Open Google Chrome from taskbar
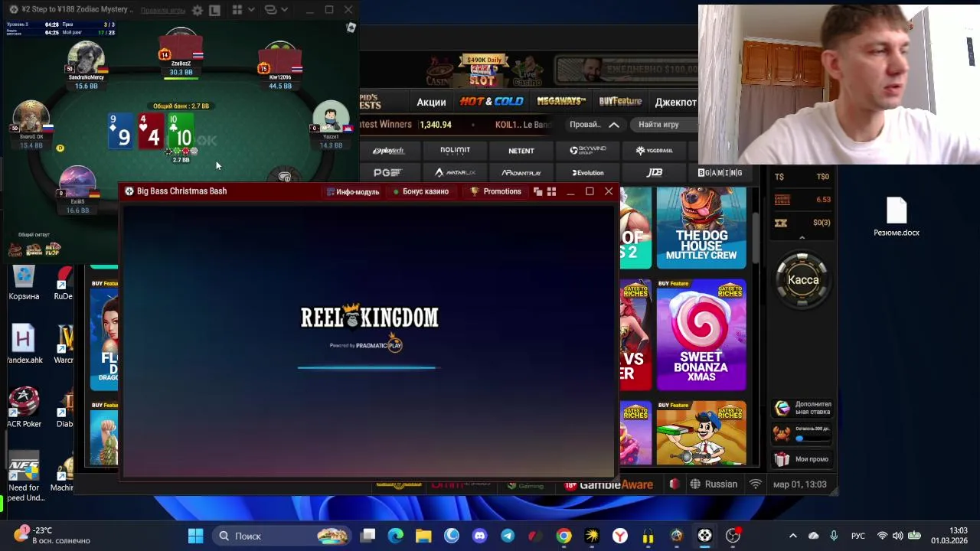The image size is (980, 551). (x=563, y=536)
